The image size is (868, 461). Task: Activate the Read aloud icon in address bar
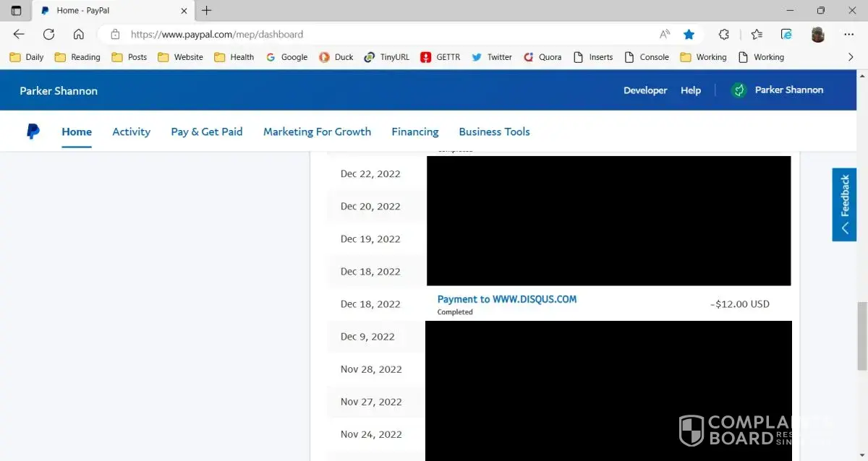click(x=665, y=34)
